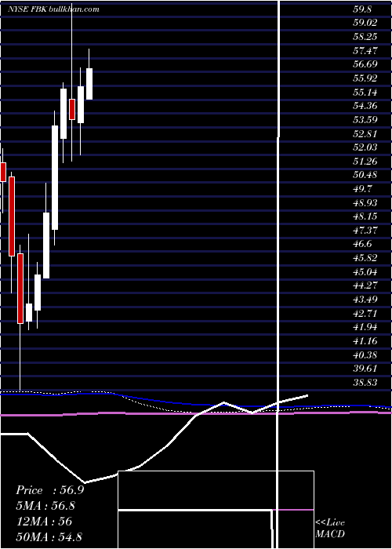Click the 38.83 price axis label
The height and width of the screenshot is (549, 392).
click(365, 383)
